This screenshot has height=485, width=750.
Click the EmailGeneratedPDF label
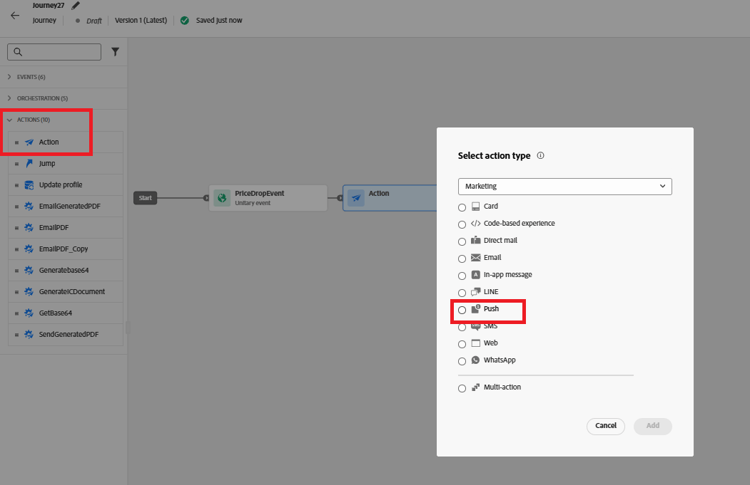[x=69, y=206]
